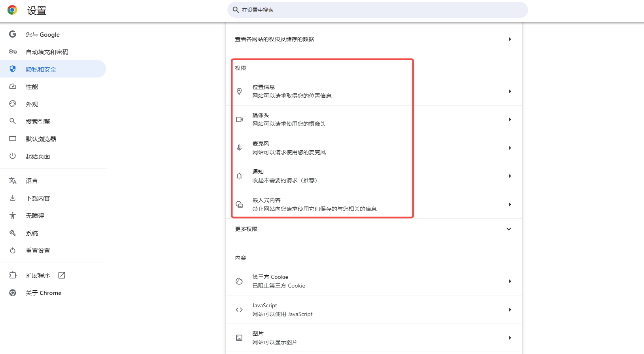Click the wrench icon for 系统
This screenshot has width=644, height=354.
[x=13, y=233]
